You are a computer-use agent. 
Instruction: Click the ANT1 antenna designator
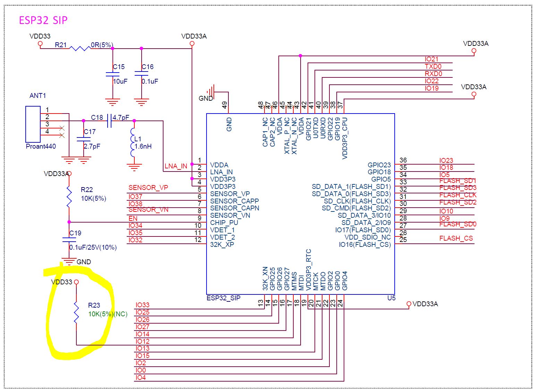point(38,95)
